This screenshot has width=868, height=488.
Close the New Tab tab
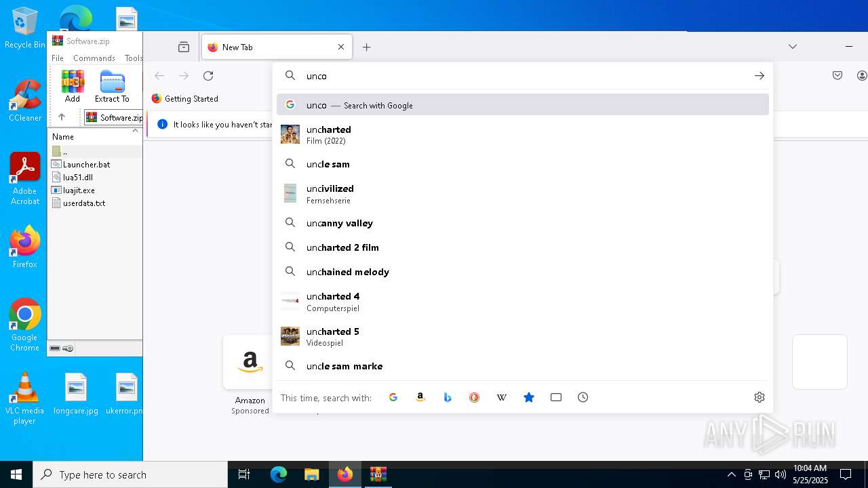pyautogui.click(x=341, y=47)
